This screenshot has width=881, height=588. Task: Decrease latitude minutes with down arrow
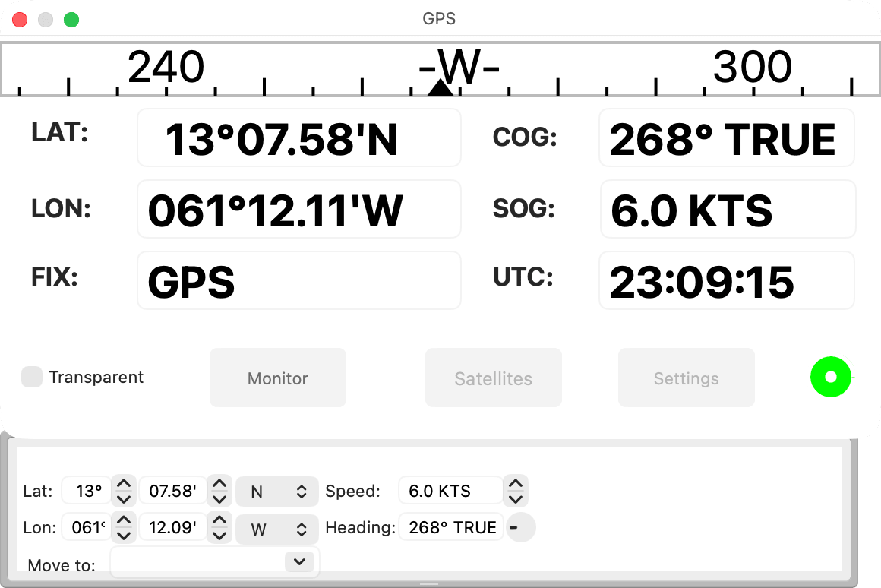(x=219, y=498)
